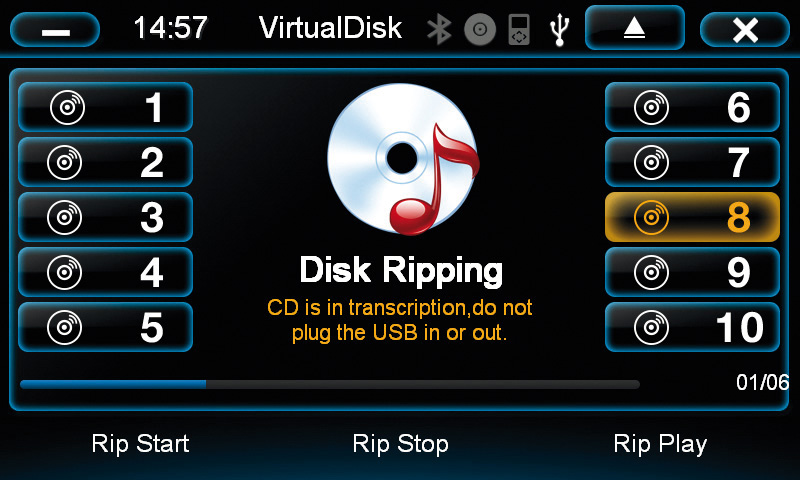Screen dimensions: 800x480
Task: Click the highlighted disk slot 8
Action: (692, 217)
